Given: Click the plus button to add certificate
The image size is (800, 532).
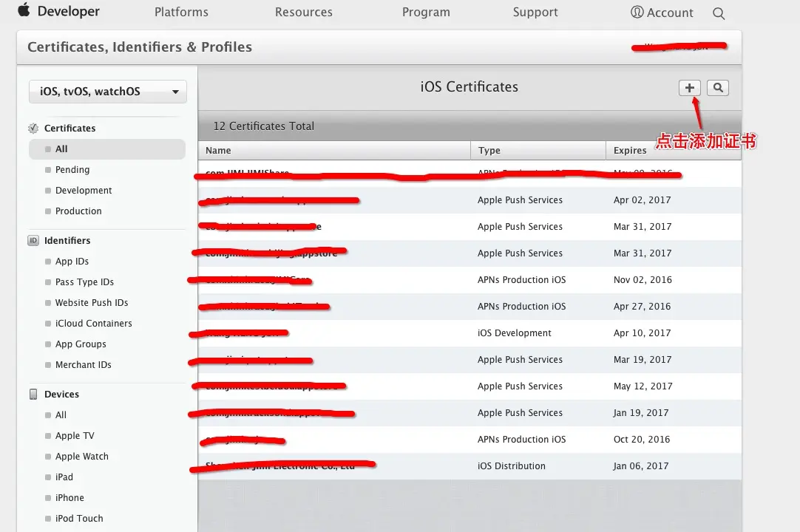Looking at the screenshot, I should [689, 88].
